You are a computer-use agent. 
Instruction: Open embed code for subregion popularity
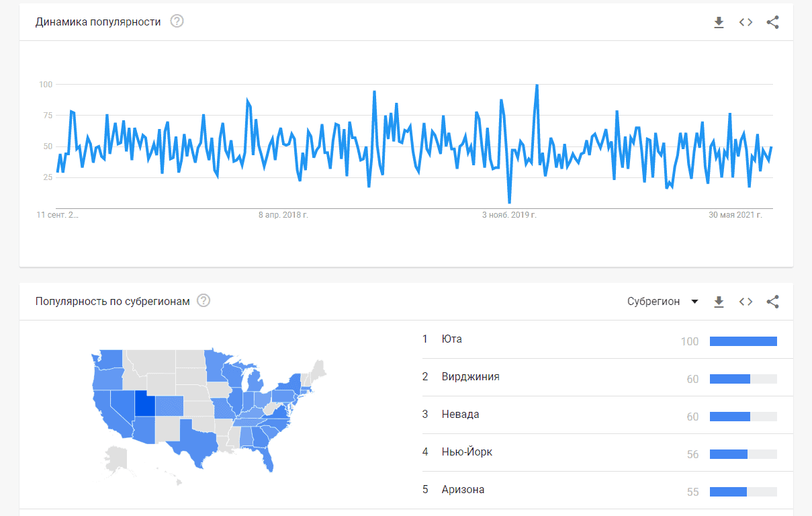(x=746, y=302)
